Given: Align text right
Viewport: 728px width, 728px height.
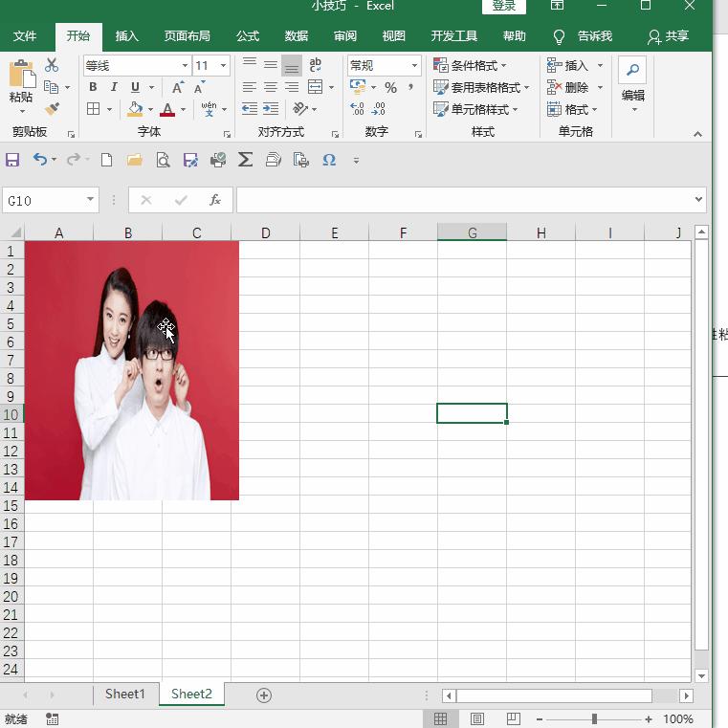Looking at the screenshot, I should 292,87.
